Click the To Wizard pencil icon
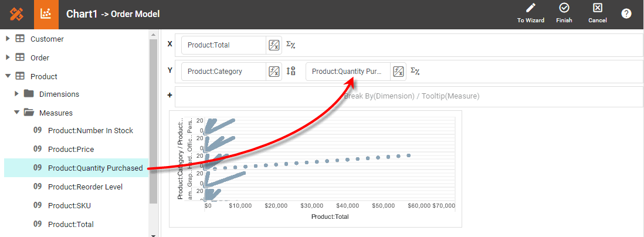This screenshot has height=237, width=644. coord(530,8)
